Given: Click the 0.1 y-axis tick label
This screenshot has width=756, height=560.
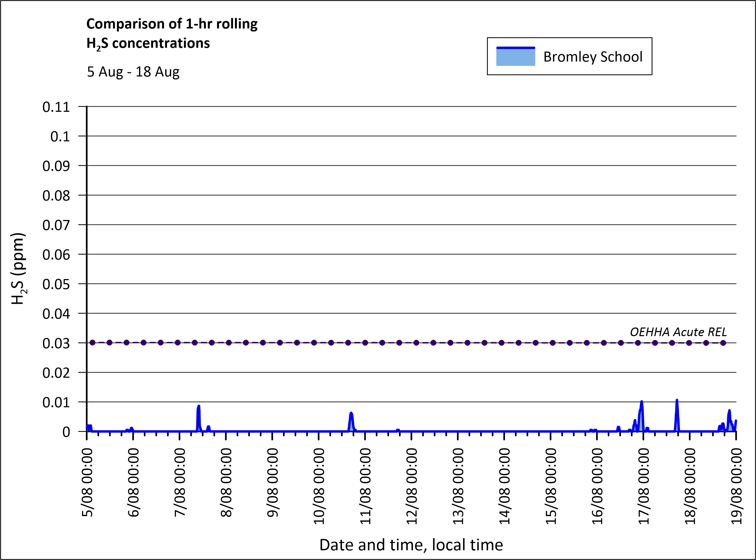Looking at the screenshot, I should tap(60, 137).
